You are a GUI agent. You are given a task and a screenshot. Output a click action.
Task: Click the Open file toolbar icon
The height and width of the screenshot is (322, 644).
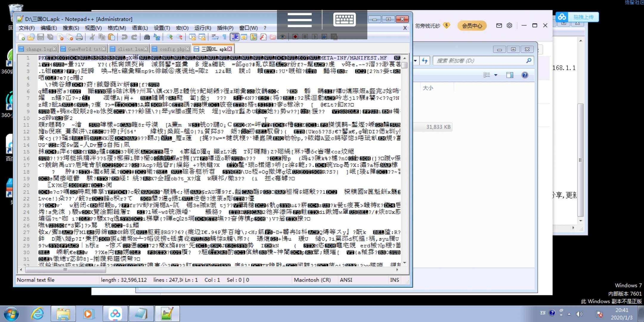click(x=31, y=37)
